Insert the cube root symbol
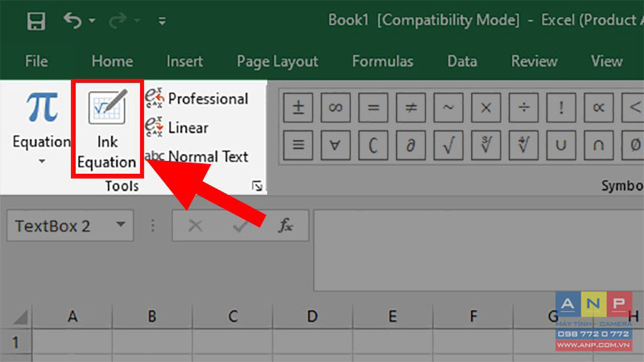The width and height of the screenshot is (644, 362). 486,145
